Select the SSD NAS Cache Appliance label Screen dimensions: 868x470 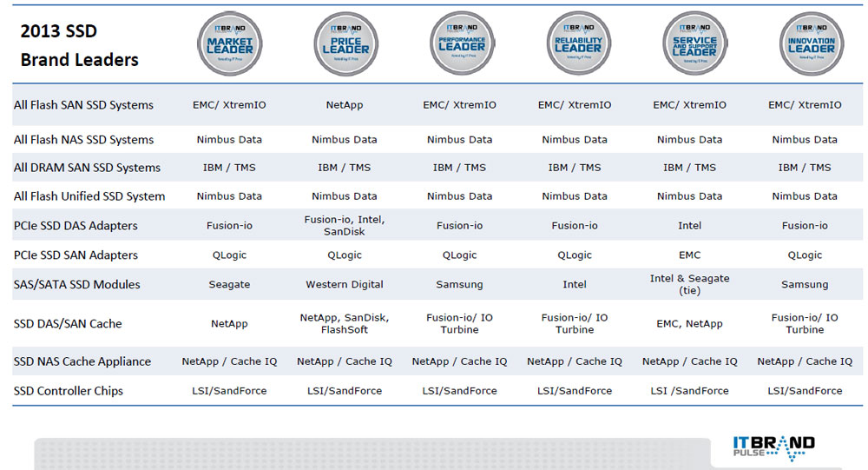pyautogui.click(x=82, y=361)
